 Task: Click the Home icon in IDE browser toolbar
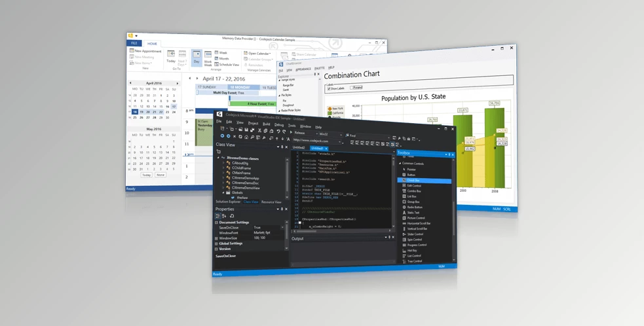click(246, 137)
